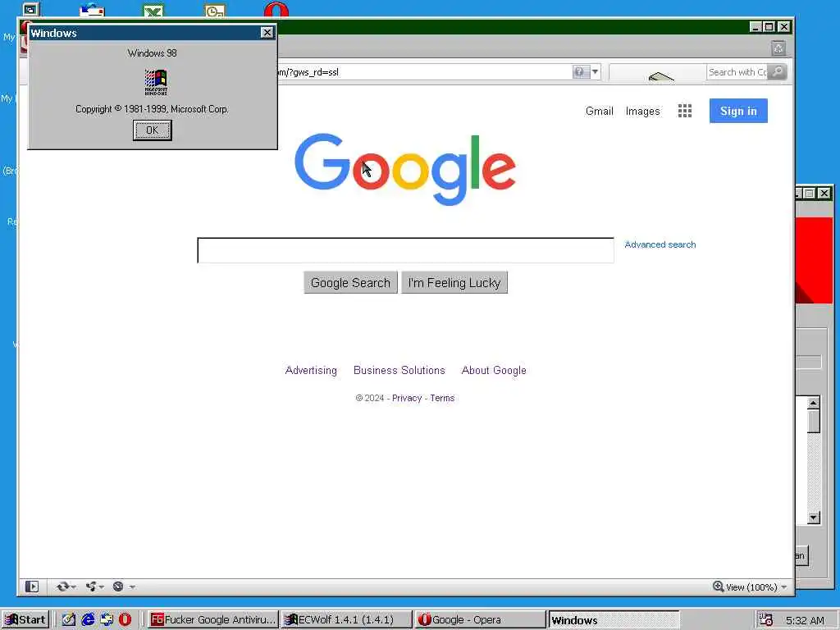Open the Advertising link
The width and height of the screenshot is (840, 630).
click(311, 370)
